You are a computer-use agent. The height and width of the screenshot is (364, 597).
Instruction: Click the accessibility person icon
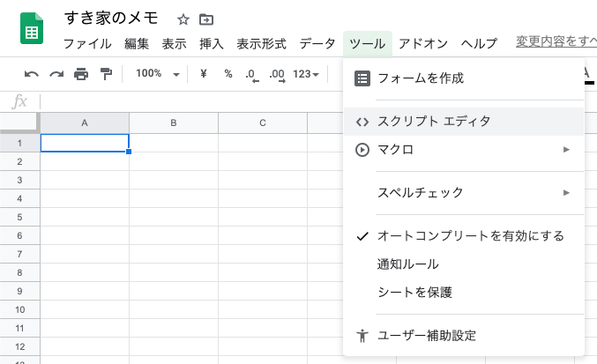tap(362, 336)
